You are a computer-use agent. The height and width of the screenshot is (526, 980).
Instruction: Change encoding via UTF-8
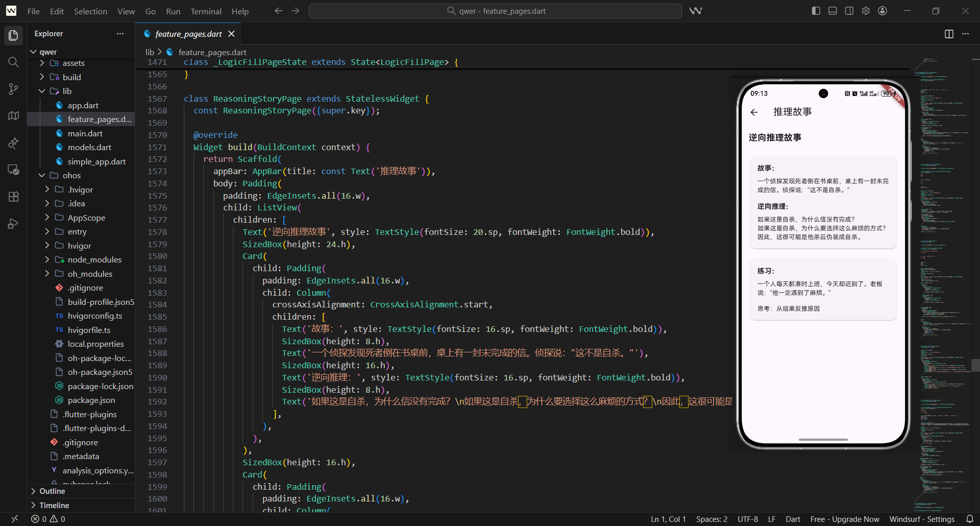pyautogui.click(x=748, y=519)
